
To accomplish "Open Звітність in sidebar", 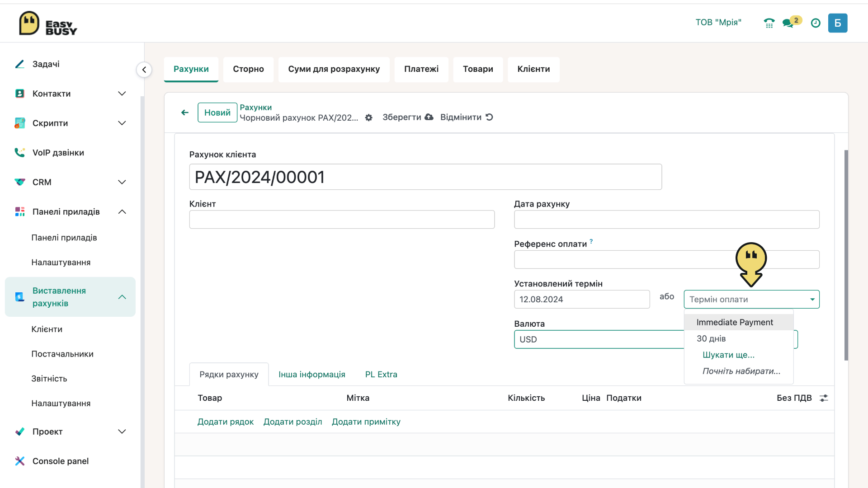I will [x=49, y=379].
